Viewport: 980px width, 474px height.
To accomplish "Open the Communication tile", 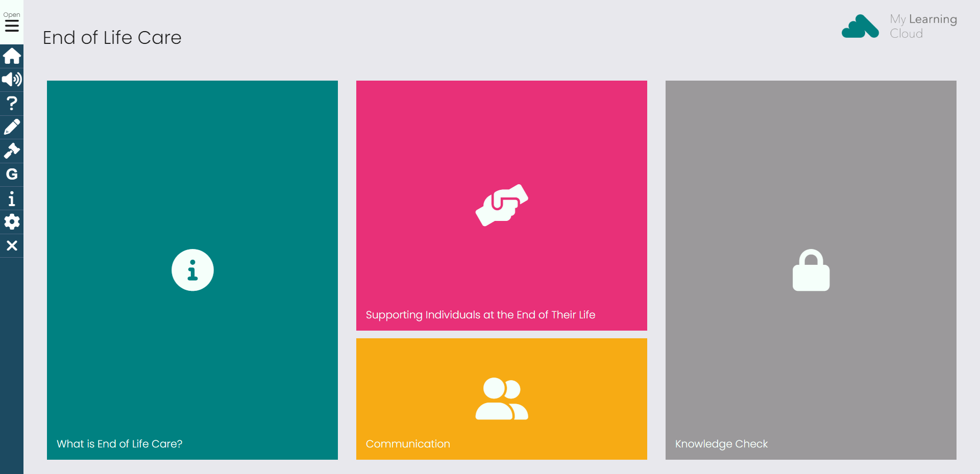I will click(x=502, y=399).
